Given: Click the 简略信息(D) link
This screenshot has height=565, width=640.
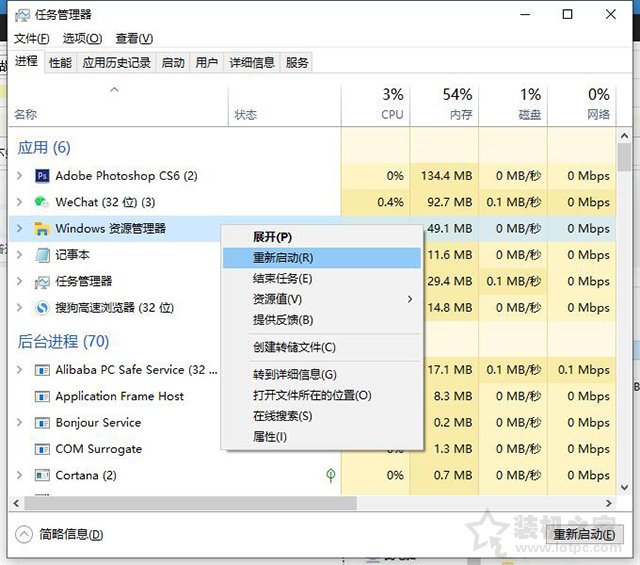Looking at the screenshot, I should click(71, 534).
